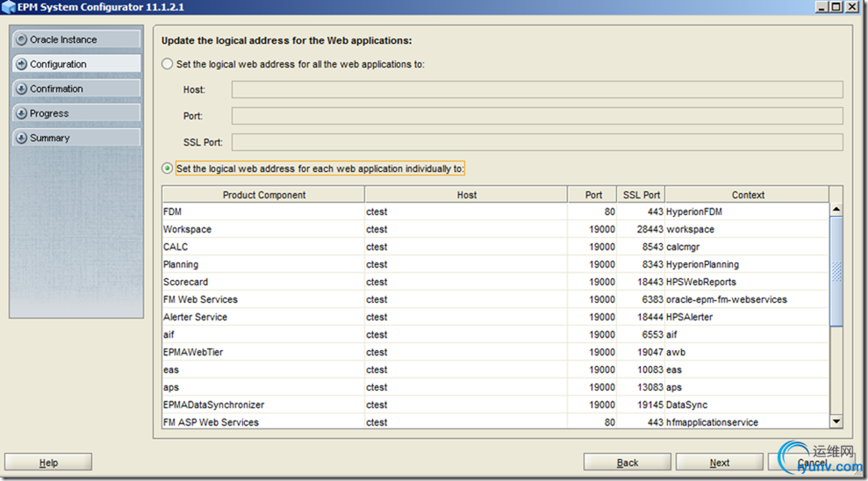Click the table vertical scrollbar thumb
Viewport: 868px width, 481px height.
coord(836,271)
